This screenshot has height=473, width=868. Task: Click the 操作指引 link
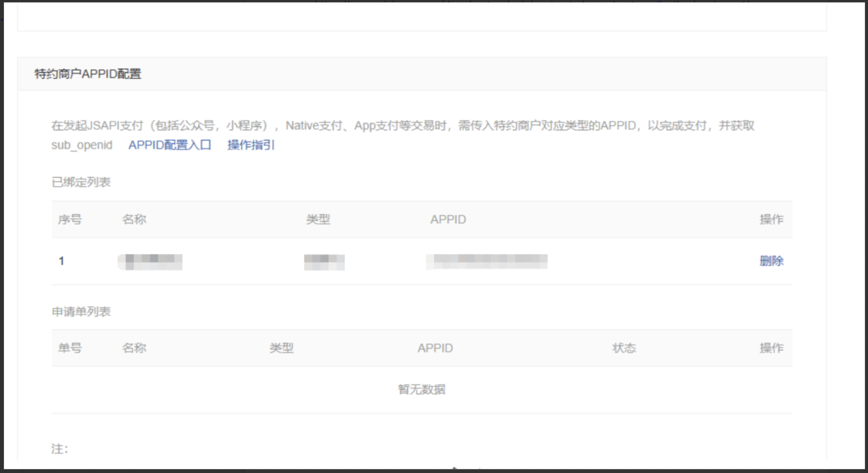tap(251, 145)
